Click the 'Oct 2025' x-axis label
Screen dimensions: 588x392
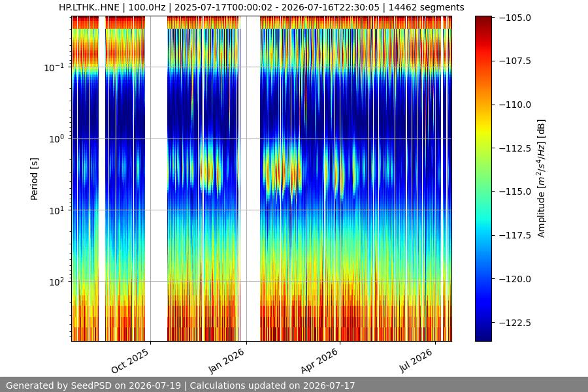pos(130,361)
